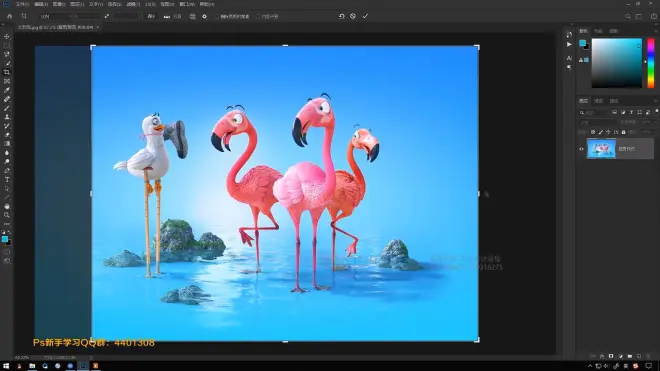Screen dimensions: 660x371
Task: Click the Home icon in options bar
Action: pos(10,16)
